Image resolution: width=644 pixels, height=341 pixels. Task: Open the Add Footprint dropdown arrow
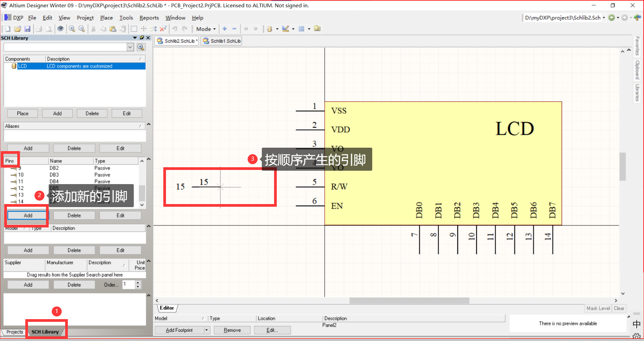(207, 330)
